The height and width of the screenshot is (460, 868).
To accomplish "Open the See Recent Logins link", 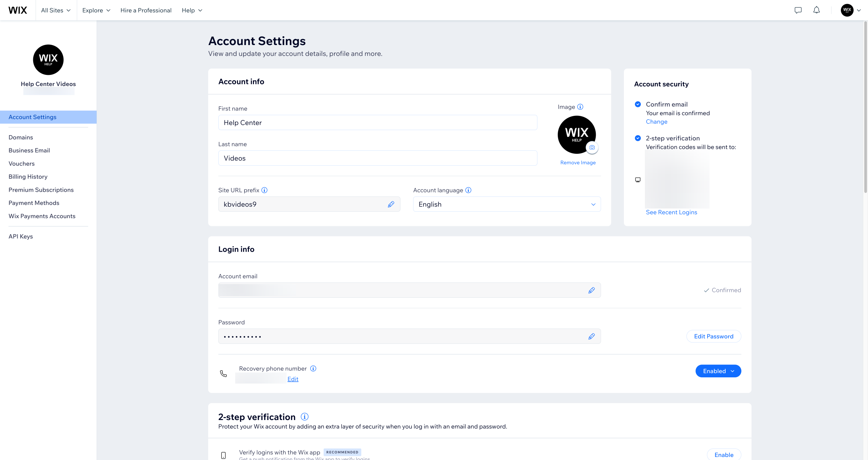I will click(x=671, y=212).
